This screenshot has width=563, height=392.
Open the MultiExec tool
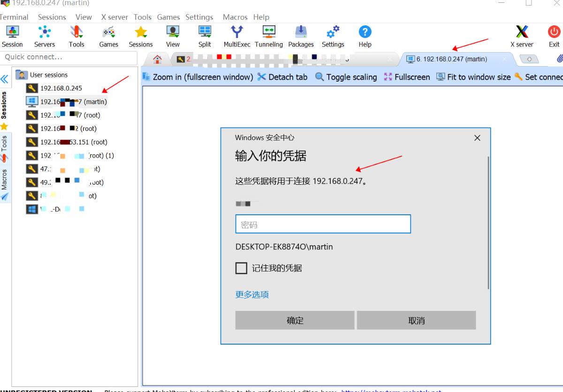237,36
